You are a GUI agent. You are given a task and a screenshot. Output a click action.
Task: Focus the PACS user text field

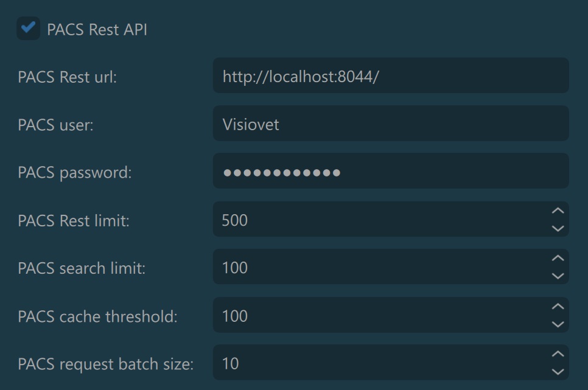[390, 124]
